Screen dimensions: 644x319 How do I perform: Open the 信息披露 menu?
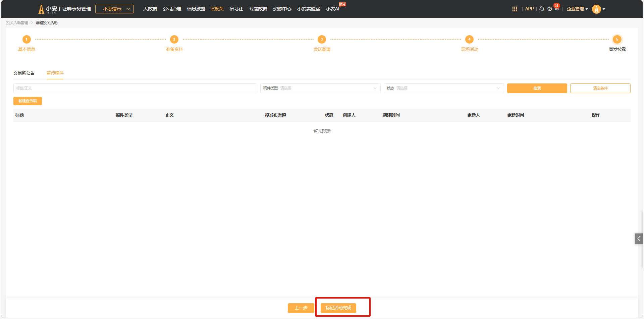196,9
